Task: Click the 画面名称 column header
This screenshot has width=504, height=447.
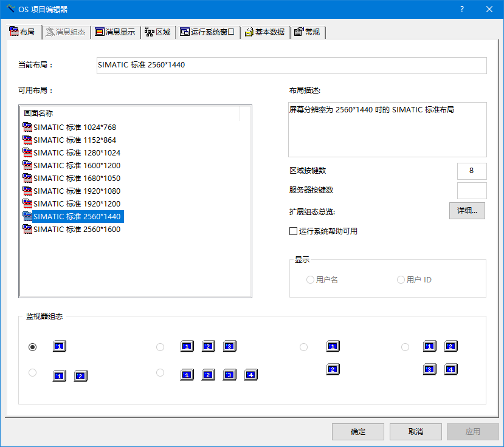Action: (130, 113)
